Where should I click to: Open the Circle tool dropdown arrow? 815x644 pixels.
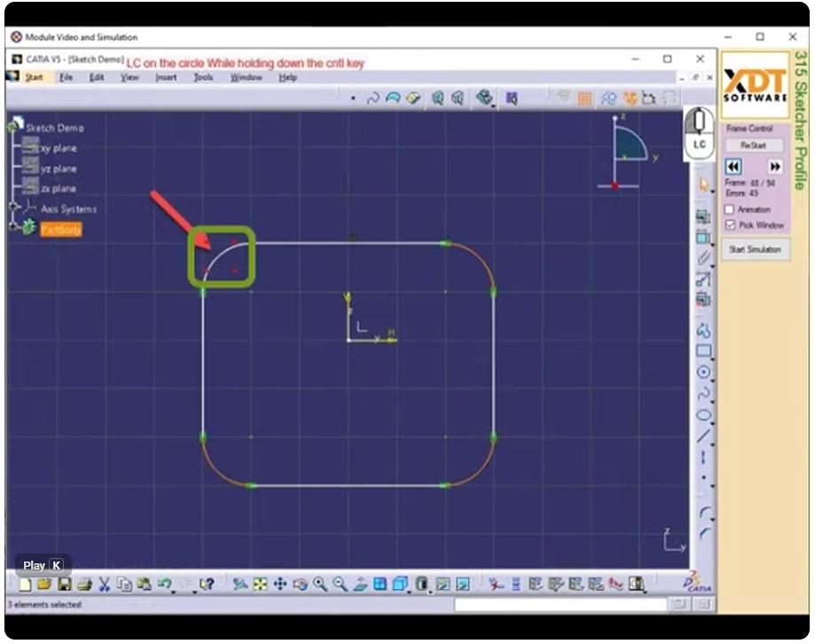pos(713,380)
